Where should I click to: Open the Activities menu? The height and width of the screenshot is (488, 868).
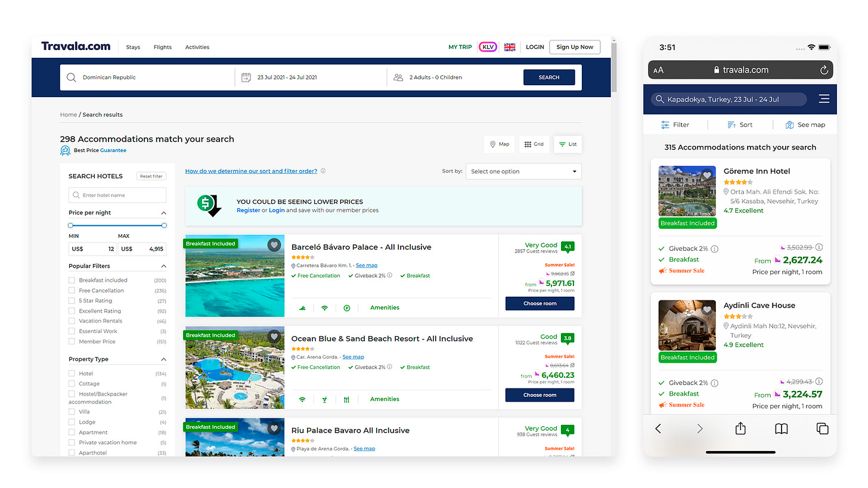197,47
